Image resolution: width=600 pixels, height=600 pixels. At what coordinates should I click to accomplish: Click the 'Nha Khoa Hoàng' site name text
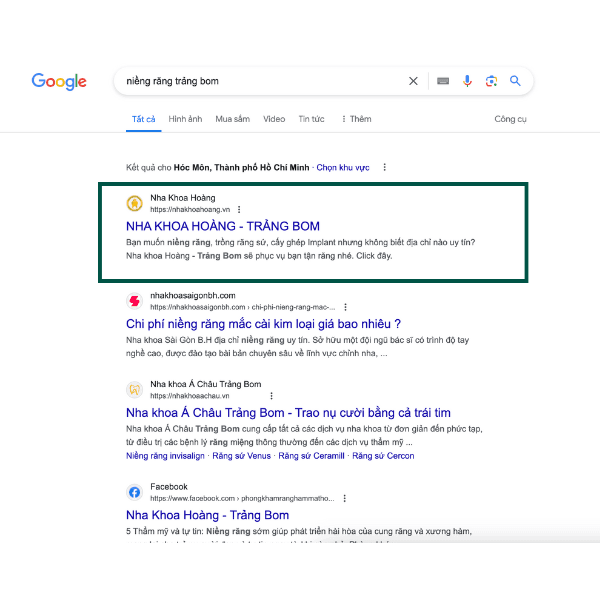183,198
